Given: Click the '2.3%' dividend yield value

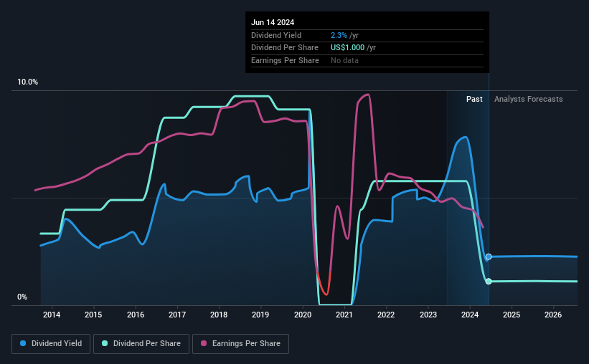Looking at the screenshot, I should [339, 35].
